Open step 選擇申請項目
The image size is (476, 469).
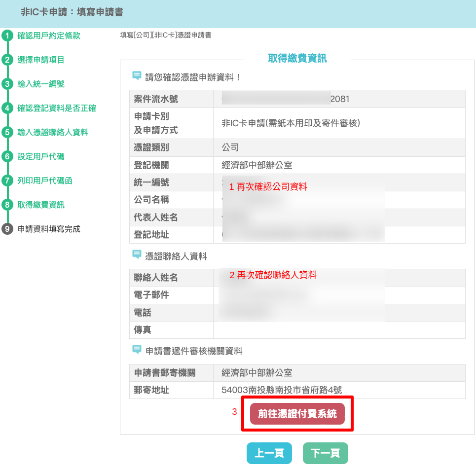click(x=40, y=60)
